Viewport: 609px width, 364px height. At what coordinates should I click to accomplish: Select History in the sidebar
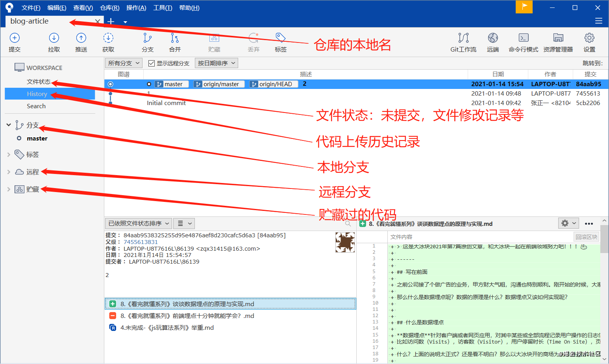click(x=50, y=94)
